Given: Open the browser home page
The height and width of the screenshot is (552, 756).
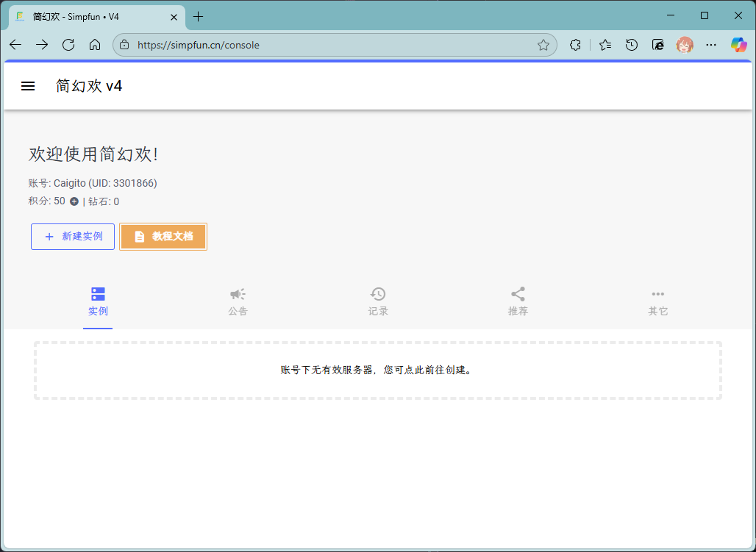Looking at the screenshot, I should [95, 45].
